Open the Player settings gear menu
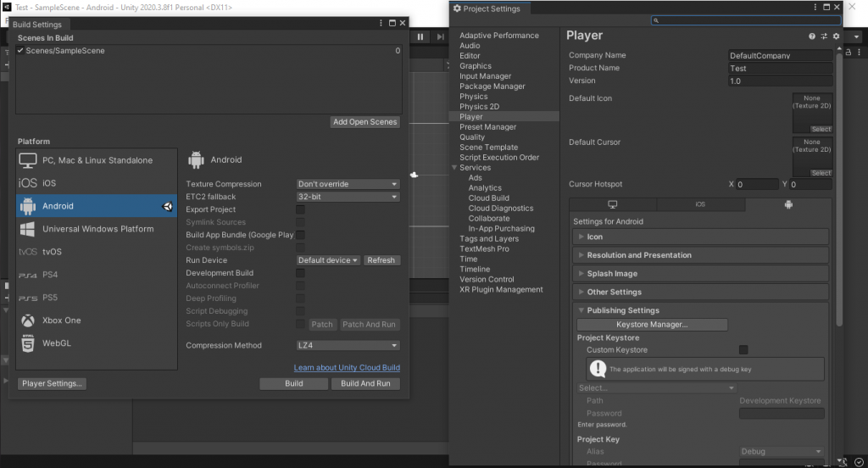Image resolution: width=868 pixels, height=468 pixels. (836, 36)
